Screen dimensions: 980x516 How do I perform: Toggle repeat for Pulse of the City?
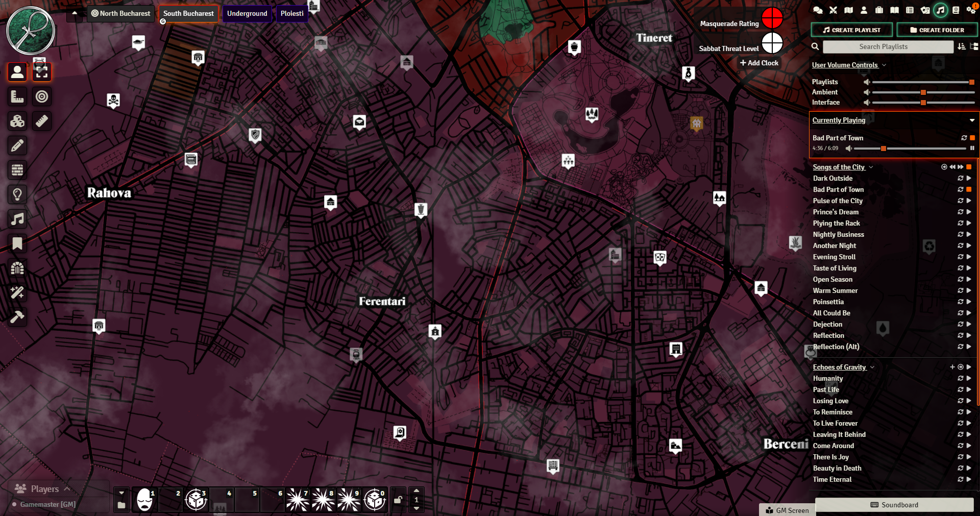pyautogui.click(x=960, y=201)
